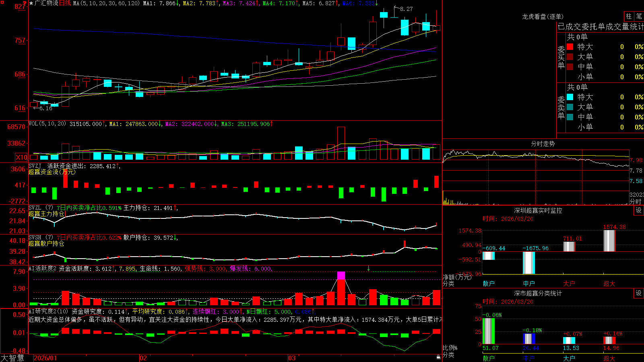Image resolution: width=644 pixels, height=362 pixels.
Task: Click the AI活跃度2 indicator label
Action: click(x=43, y=269)
